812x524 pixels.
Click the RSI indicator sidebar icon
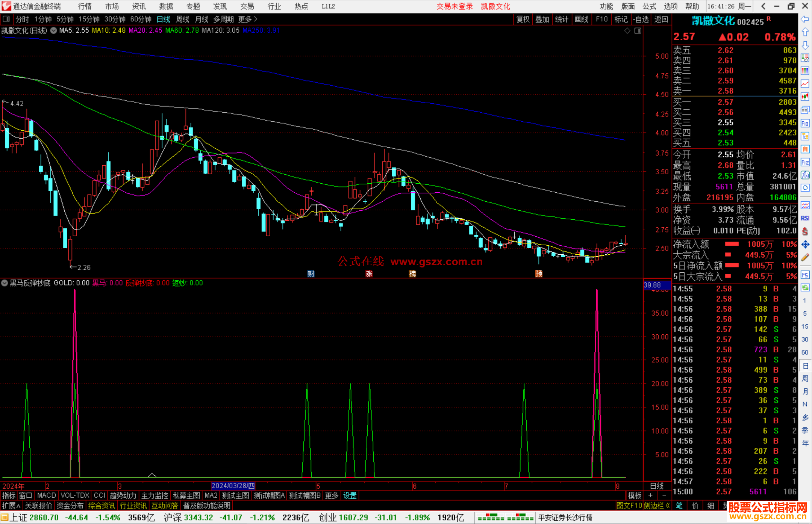point(805,218)
